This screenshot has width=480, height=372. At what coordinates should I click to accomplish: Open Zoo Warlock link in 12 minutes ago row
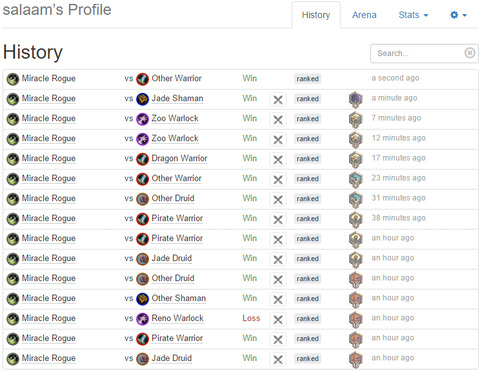click(175, 138)
